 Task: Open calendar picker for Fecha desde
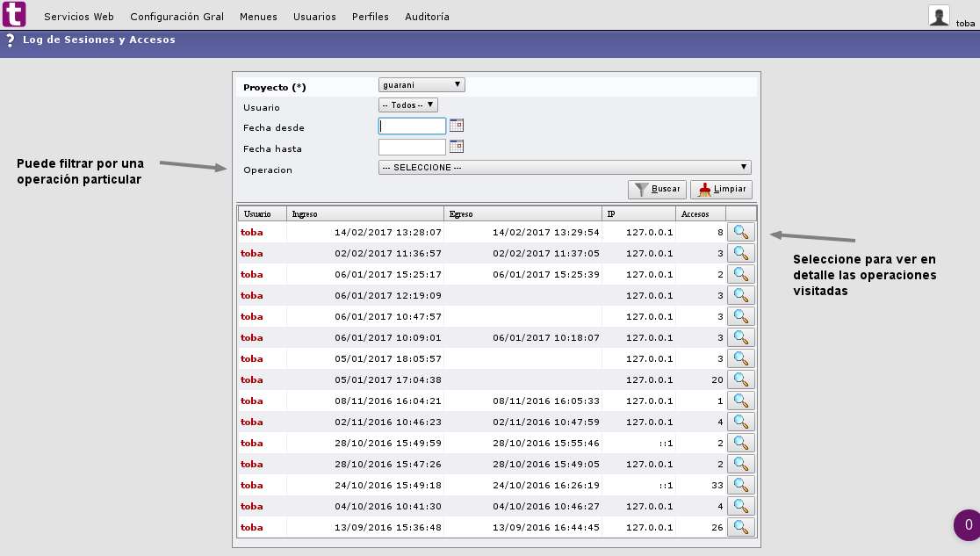click(456, 126)
